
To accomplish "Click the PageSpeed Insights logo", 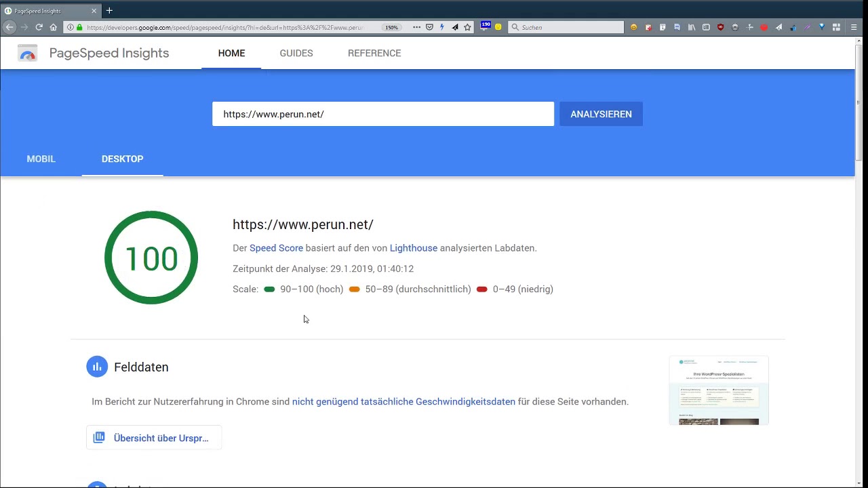I will [28, 53].
